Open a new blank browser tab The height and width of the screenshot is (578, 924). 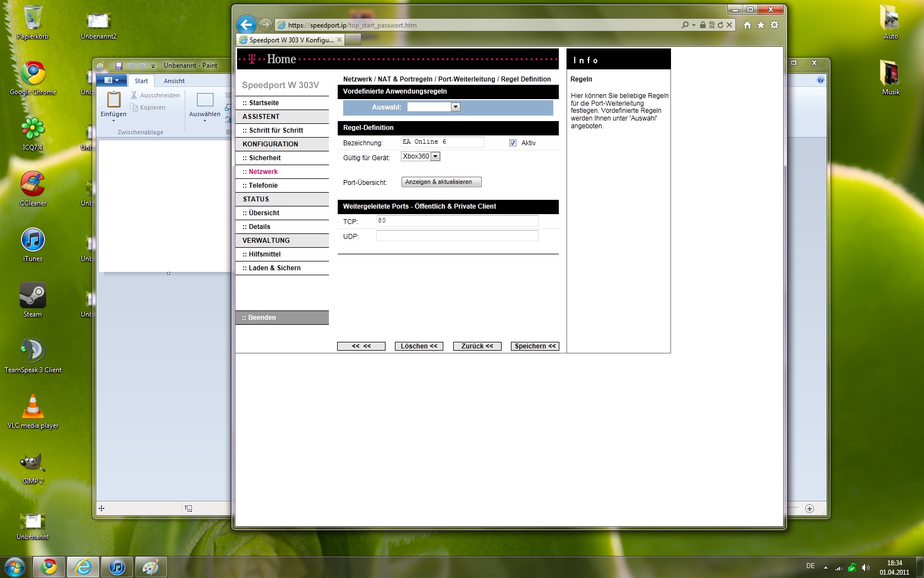(353, 40)
